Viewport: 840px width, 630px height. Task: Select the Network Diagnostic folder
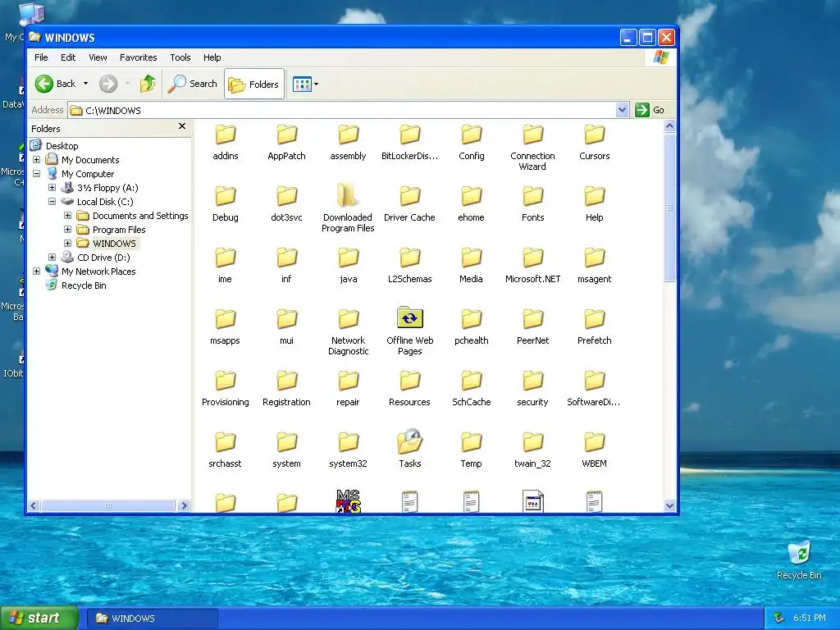pos(348,333)
